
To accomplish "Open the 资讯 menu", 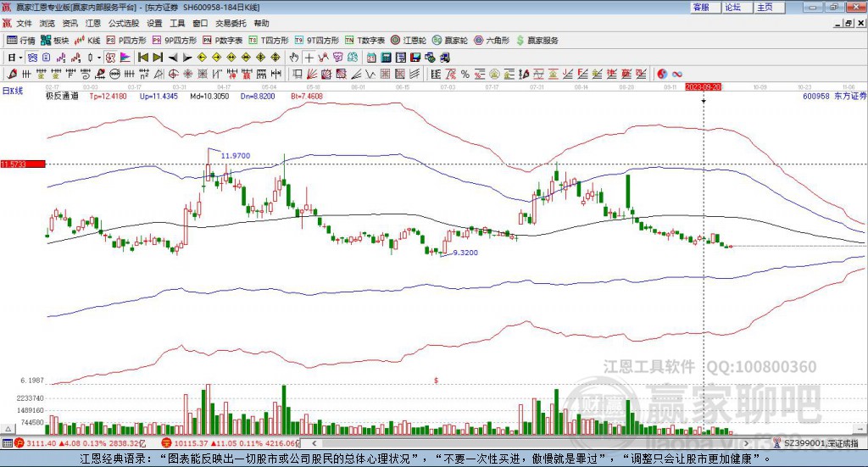I will tap(70, 23).
